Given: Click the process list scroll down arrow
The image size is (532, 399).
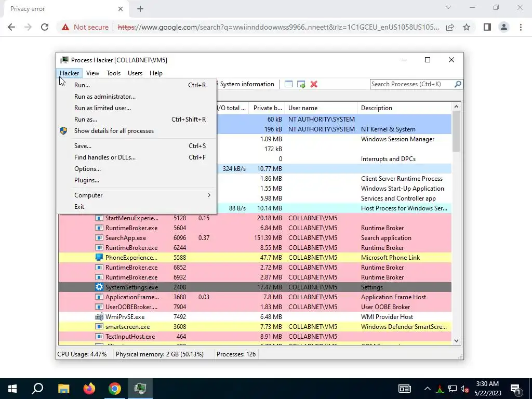Looking at the screenshot, I should coord(456,341).
